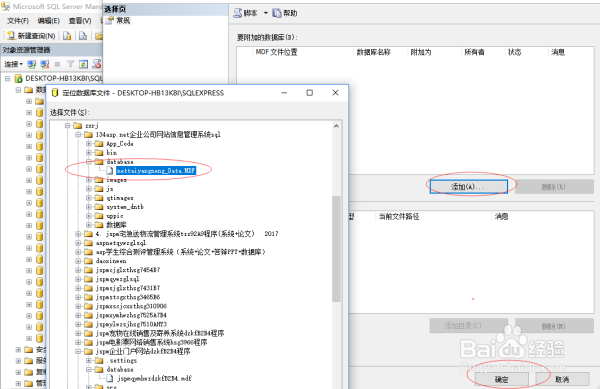Screen dimensions: 600x389
Task: Click the file icon of jspmqymhwzdzkf mdf
Action: click(109, 378)
